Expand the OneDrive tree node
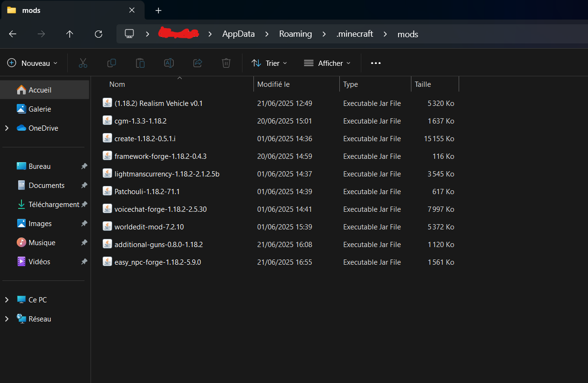588x383 pixels. 7,128
